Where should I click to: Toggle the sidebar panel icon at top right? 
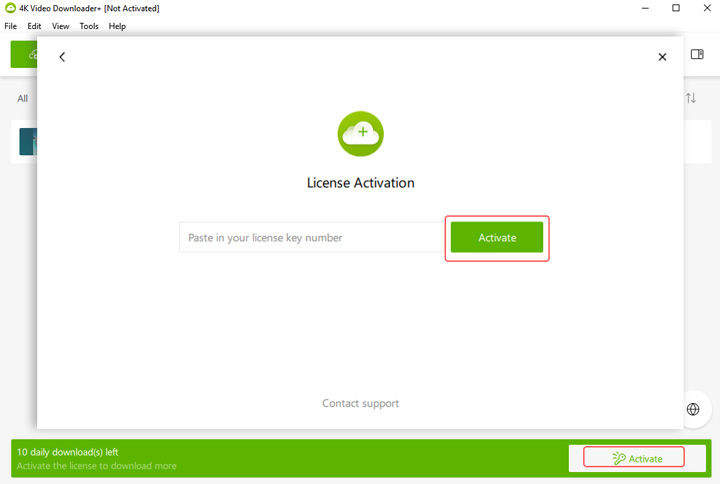697,54
